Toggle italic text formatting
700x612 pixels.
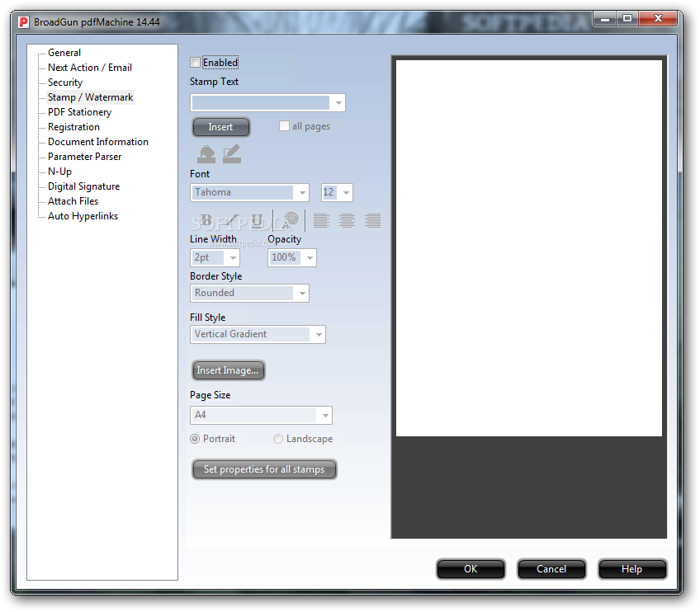[x=232, y=220]
